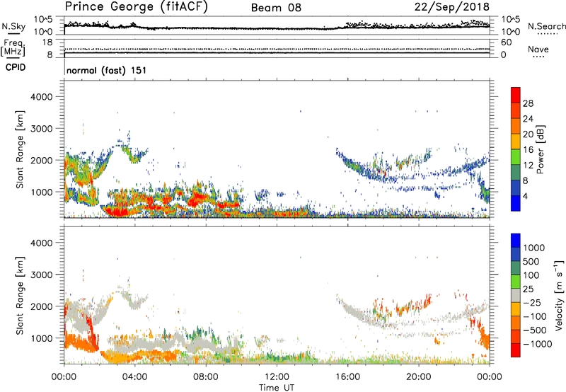Screen dimensions: 566x392
Task: Click the "500" label on velocity color bar
Action: coord(531,262)
